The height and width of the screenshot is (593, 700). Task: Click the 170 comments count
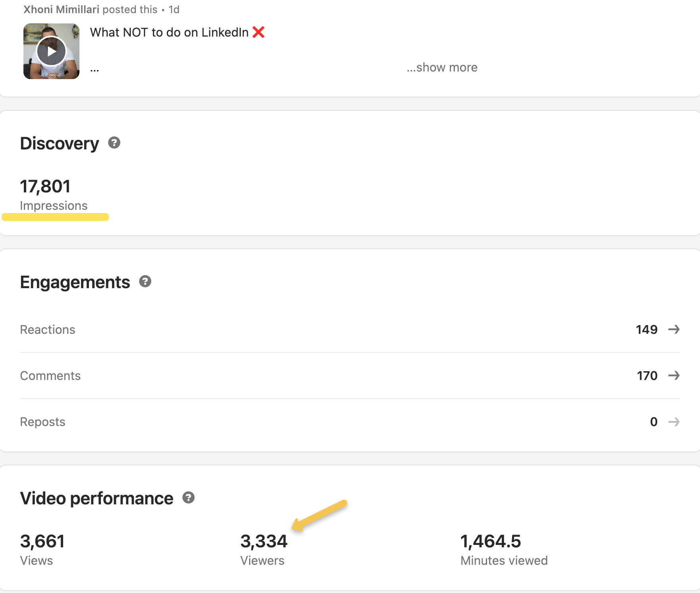[647, 376]
